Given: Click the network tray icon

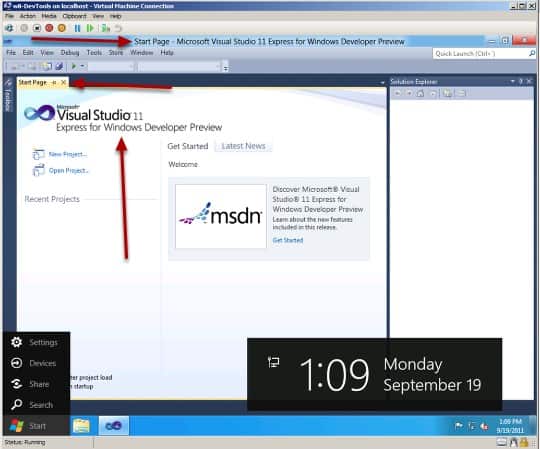Looking at the screenshot, I should 472,426.
